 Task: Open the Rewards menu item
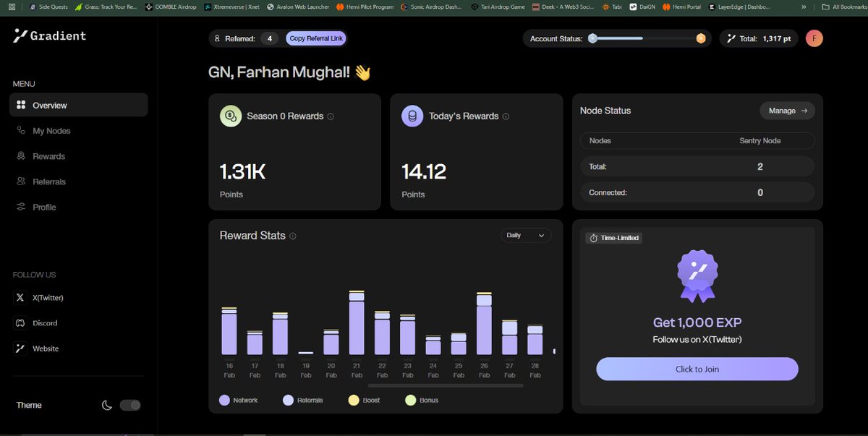click(x=48, y=156)
